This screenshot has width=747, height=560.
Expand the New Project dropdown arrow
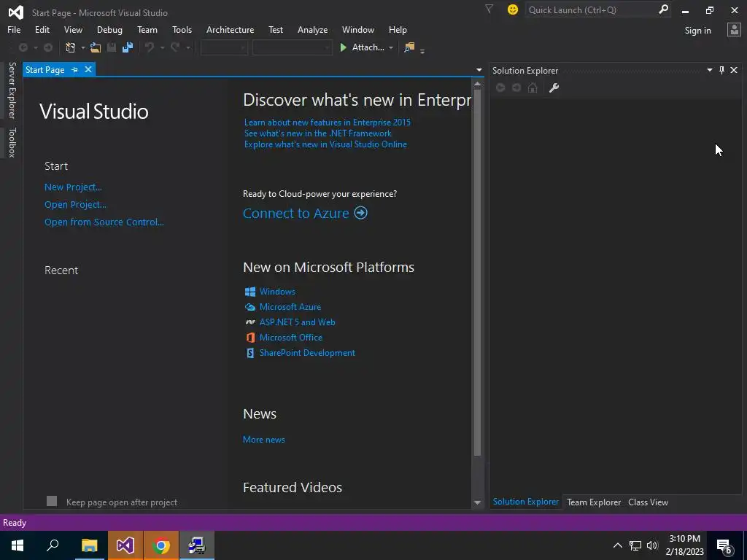(83, 47)
